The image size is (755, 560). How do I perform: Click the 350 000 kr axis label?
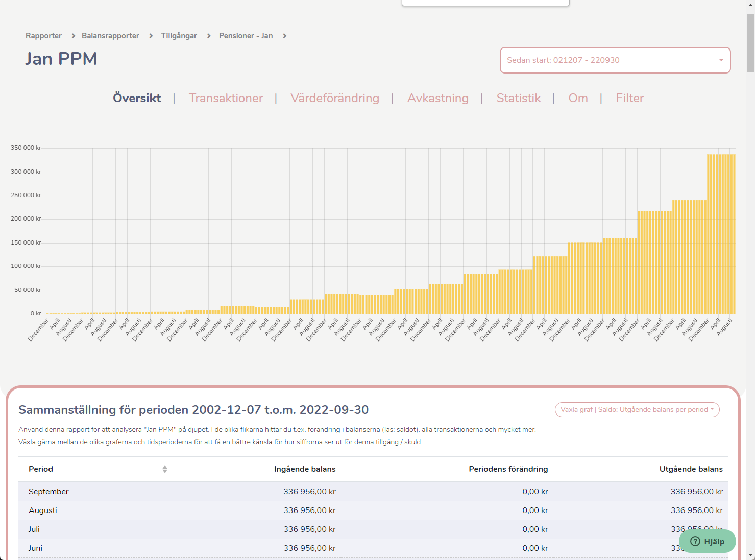coord(26,148)
